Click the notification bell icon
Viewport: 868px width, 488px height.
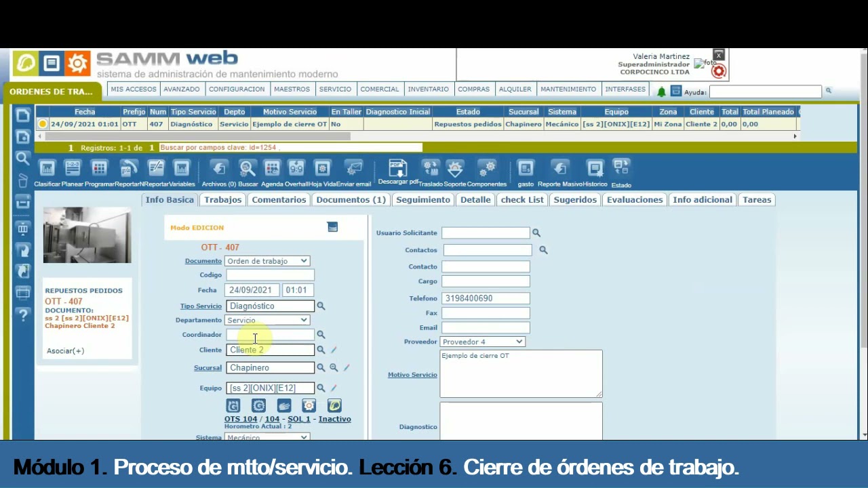click(661, 91)
